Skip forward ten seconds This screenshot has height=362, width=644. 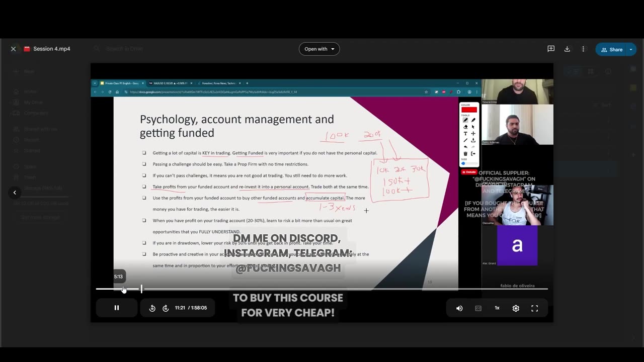pyautogui.click(x=166, y=308)
